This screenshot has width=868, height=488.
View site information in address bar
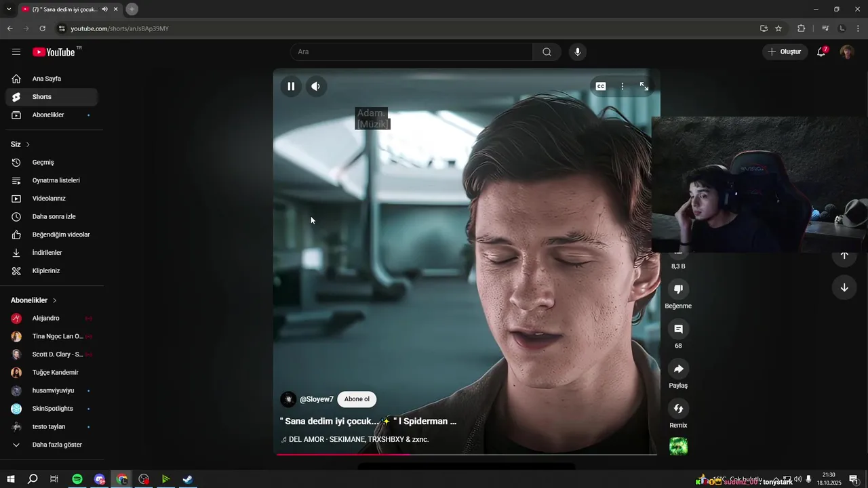(62, 28)
